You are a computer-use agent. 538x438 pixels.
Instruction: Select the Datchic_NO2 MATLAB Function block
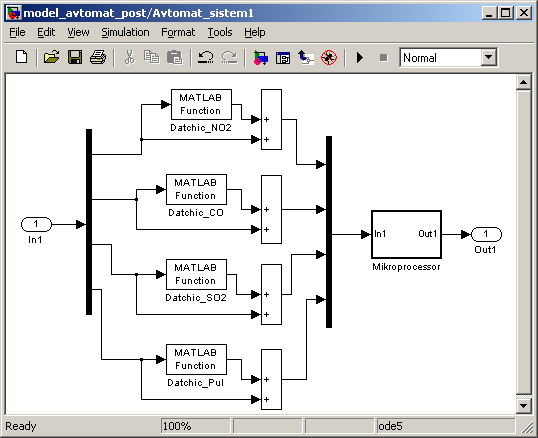pyautogui.click(x=201, y=104)
